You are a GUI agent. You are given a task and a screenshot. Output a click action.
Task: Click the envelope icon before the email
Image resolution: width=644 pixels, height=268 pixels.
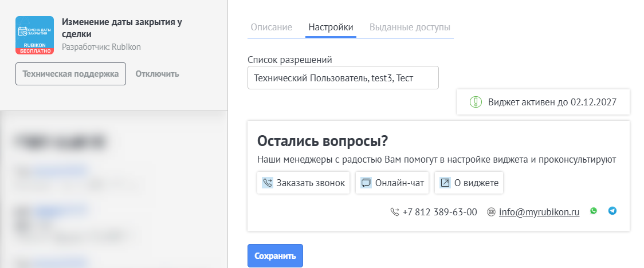click(x=491, y=212)
